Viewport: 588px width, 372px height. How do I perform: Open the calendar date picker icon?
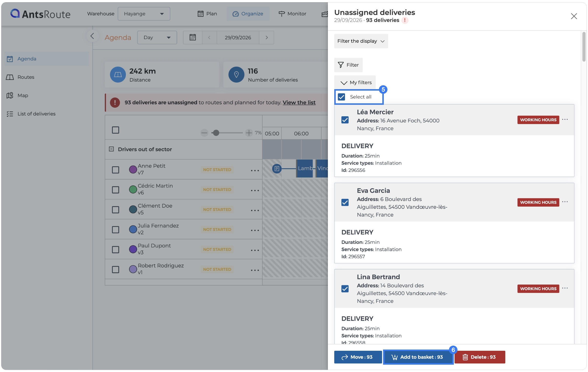pyautogui.click(x=193, y=37)
